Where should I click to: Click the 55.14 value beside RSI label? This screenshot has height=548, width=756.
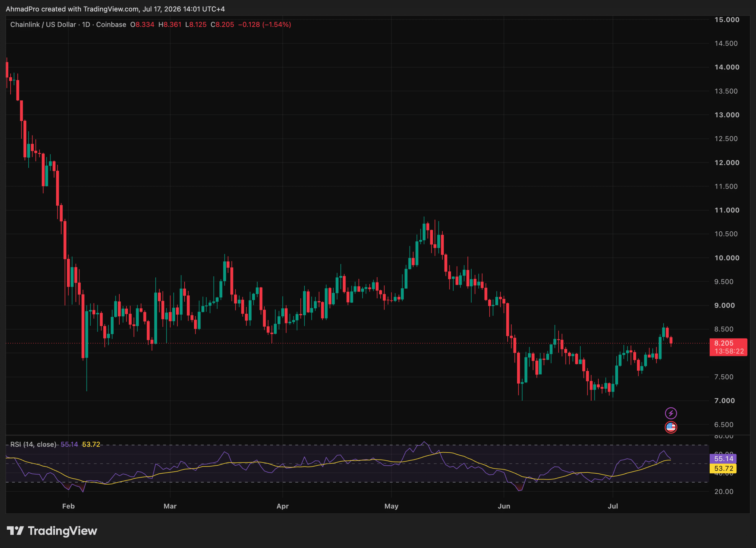click(x=69, y=444)
